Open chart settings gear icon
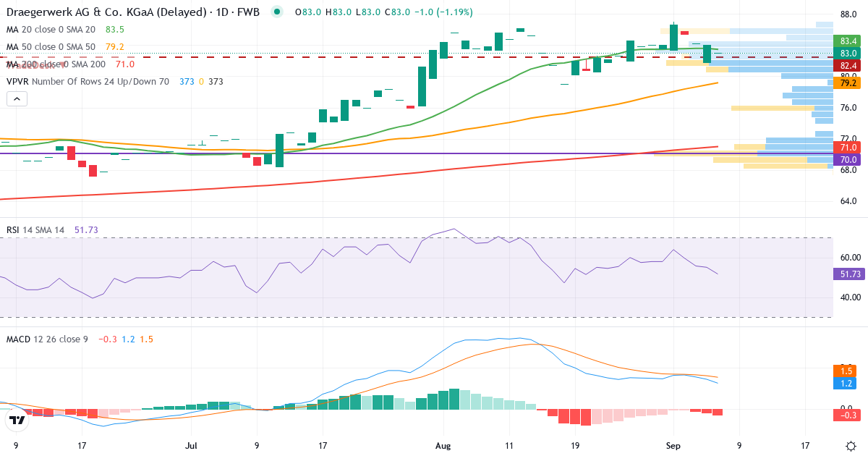The image size is (868, 456). click(x=851, y=446)
